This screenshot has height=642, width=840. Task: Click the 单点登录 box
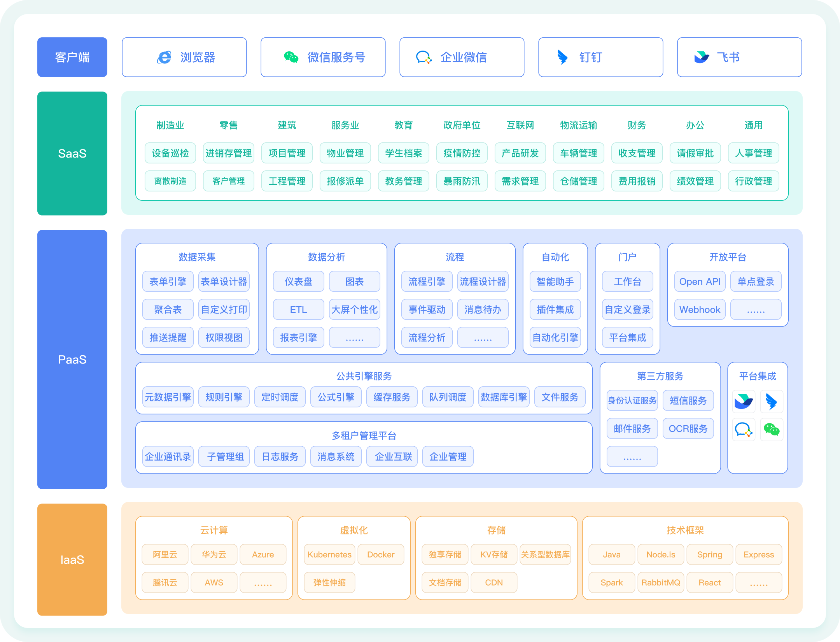[756, 281]
